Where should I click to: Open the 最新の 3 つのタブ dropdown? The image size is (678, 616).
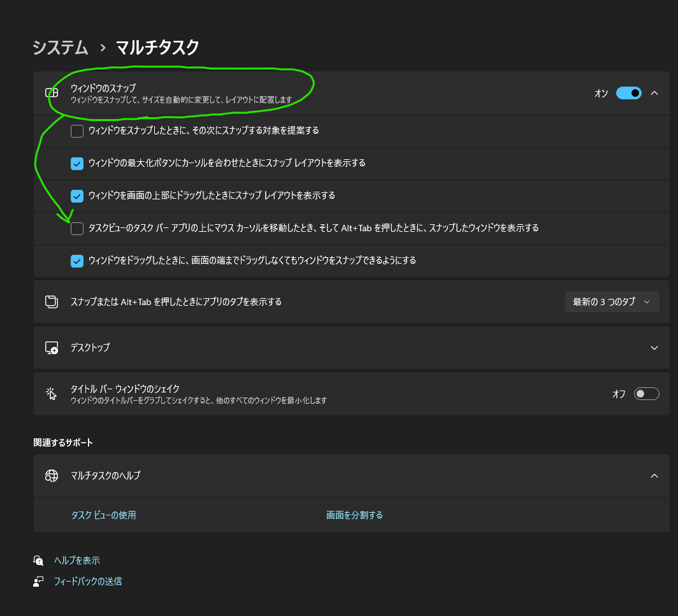click(x=611, y=302)
